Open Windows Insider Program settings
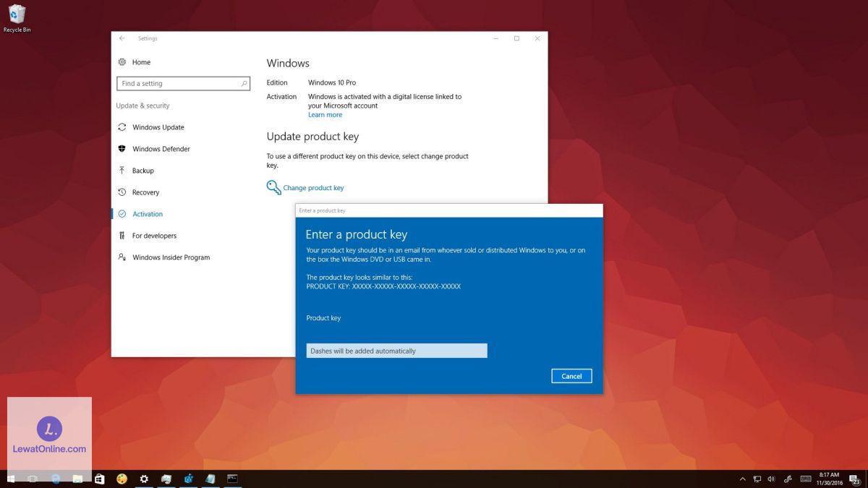 point(163,257)
